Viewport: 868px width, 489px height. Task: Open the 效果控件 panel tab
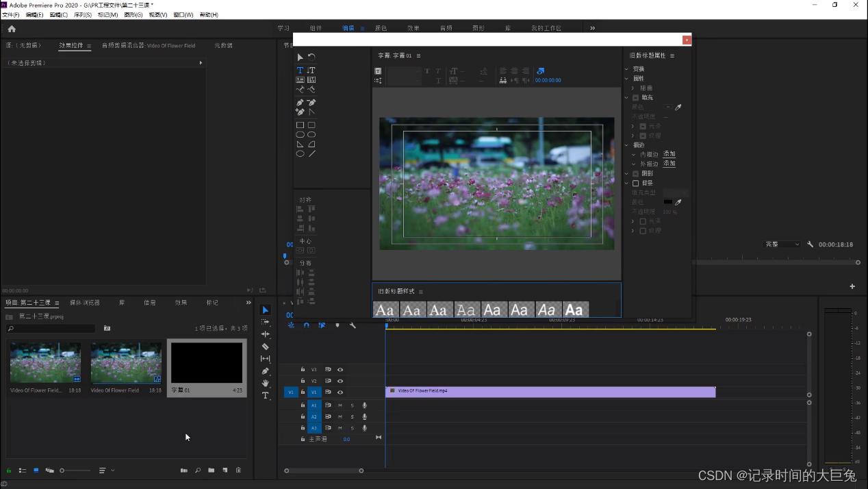[71, 46]
